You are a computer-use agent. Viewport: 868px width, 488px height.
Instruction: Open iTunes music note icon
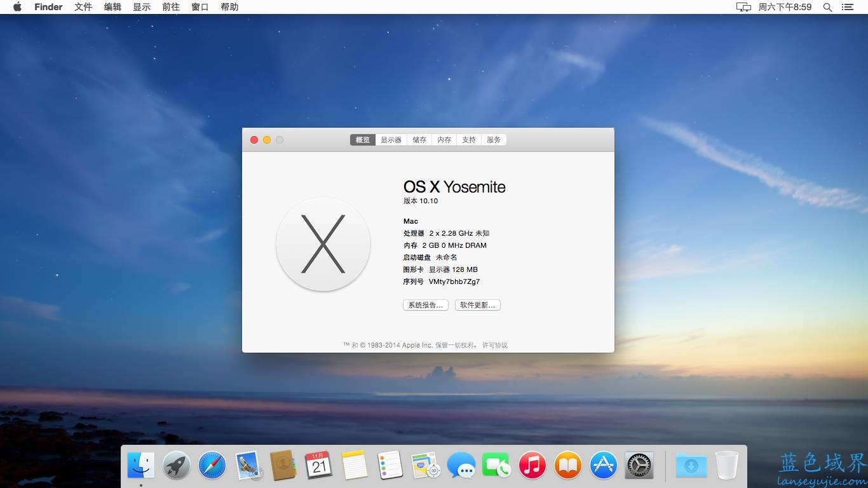click(x=532, y=465)
